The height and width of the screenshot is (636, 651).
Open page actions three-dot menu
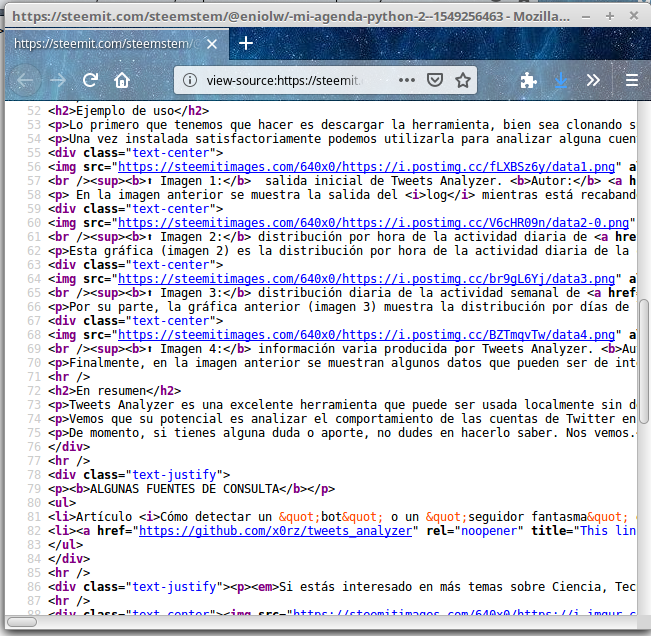coord(406,80)
